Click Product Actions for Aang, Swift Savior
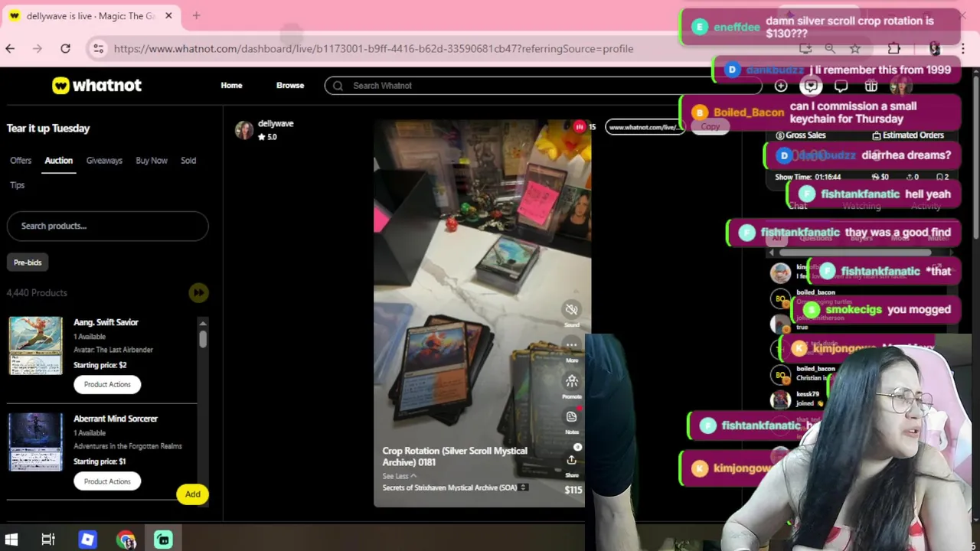 [107, 384]
